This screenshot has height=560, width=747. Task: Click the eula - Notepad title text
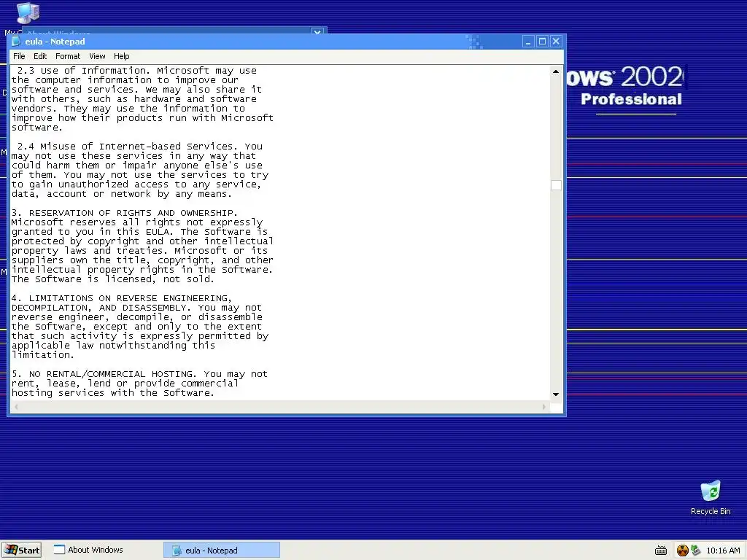click(55, 42)
